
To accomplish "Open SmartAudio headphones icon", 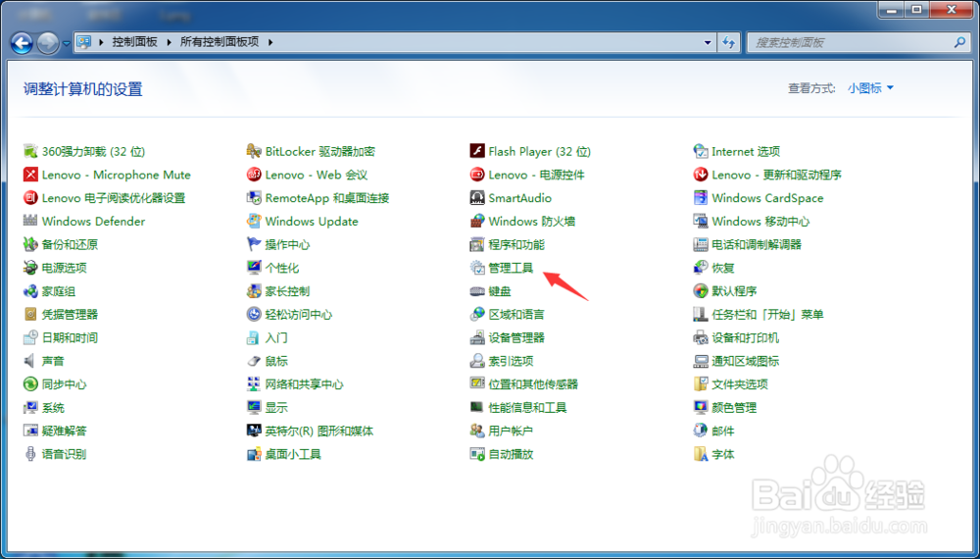I will (477, 198).
